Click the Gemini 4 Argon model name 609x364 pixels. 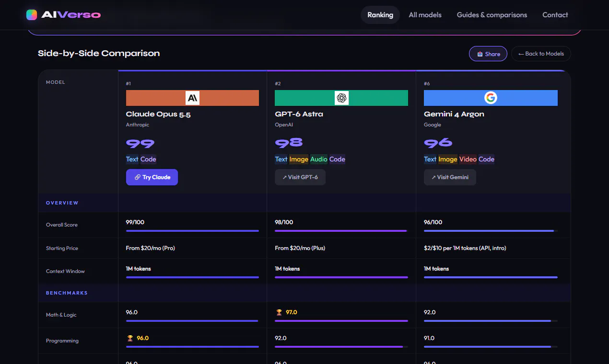coord(454,114)
